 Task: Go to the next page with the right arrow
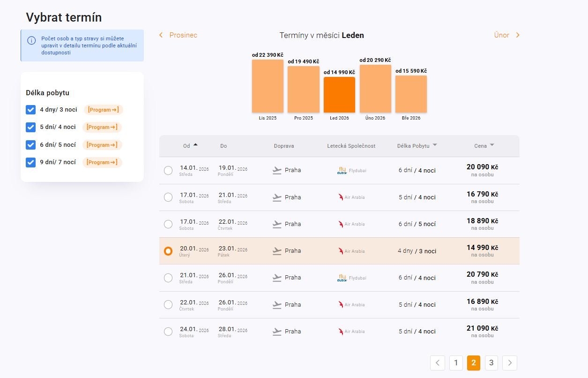coord(510,363)
